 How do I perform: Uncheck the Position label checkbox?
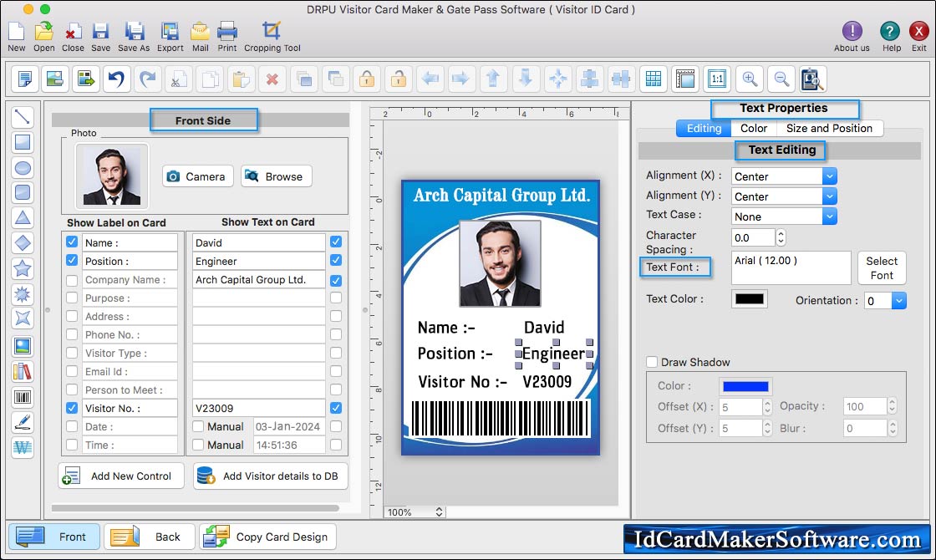pyautogui.click(x=72, y=260)
